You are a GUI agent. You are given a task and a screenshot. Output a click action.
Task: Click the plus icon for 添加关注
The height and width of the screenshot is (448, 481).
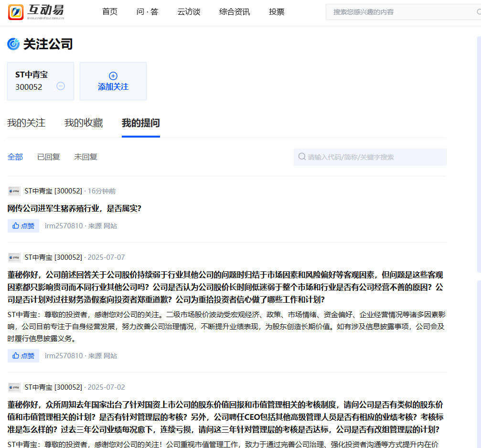click(x=113, y=76)
